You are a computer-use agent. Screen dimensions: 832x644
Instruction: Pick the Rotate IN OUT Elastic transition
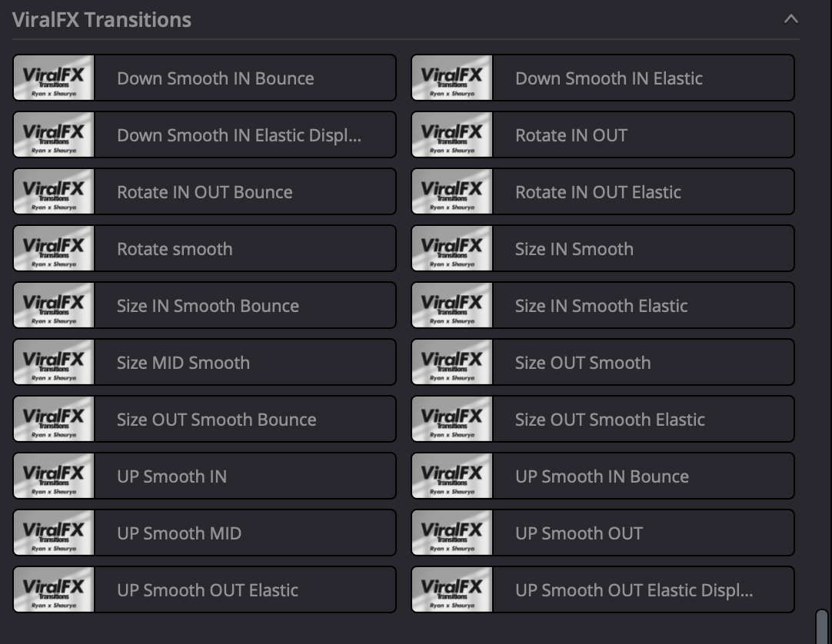point(597,191)
